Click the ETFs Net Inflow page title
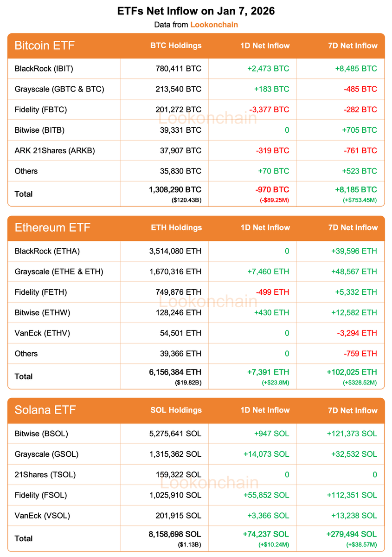Screen dimensions: 392x557 tap(196, 11)
